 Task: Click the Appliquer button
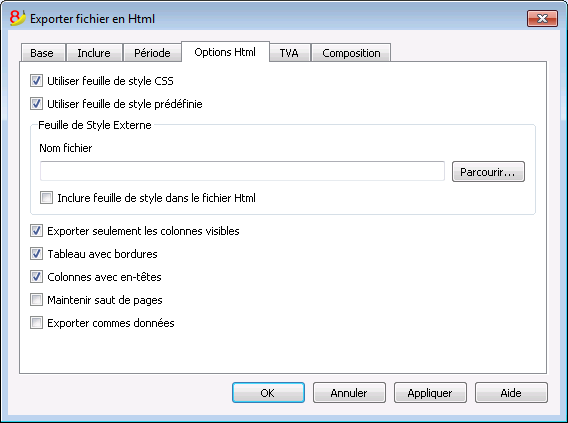tap(430, 393)
